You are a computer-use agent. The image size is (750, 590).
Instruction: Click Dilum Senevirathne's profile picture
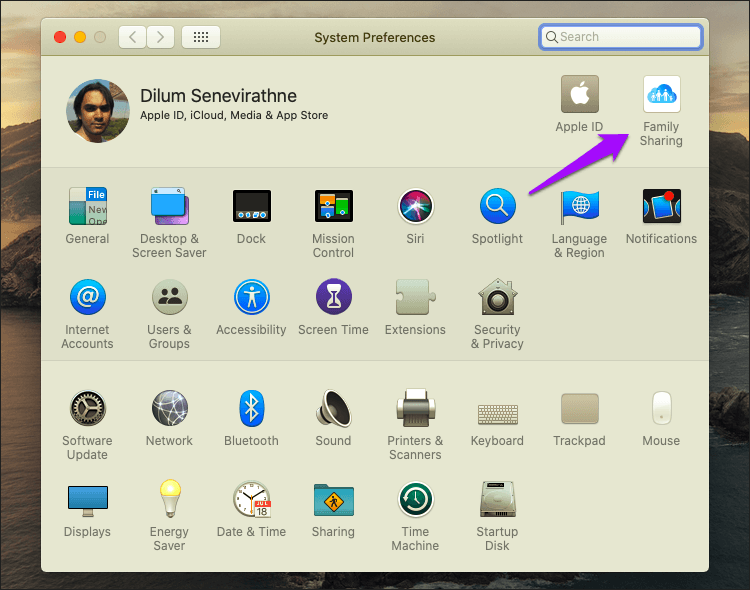[98, 111]
